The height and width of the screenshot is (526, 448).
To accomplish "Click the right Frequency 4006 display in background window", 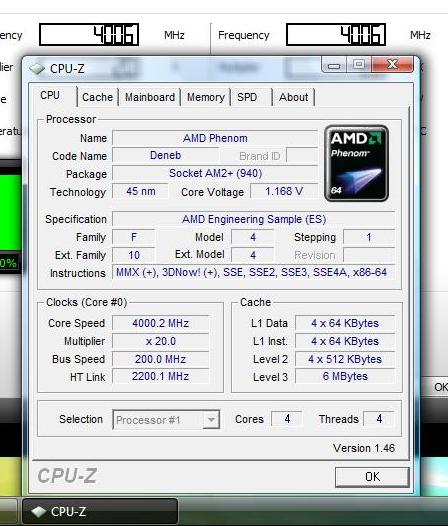I will (x=336, y=35).
